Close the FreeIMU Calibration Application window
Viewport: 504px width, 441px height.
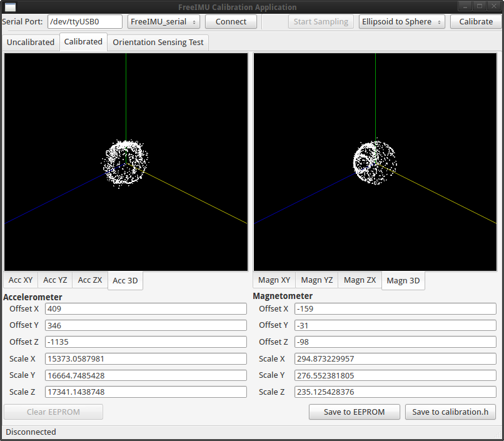494,6
